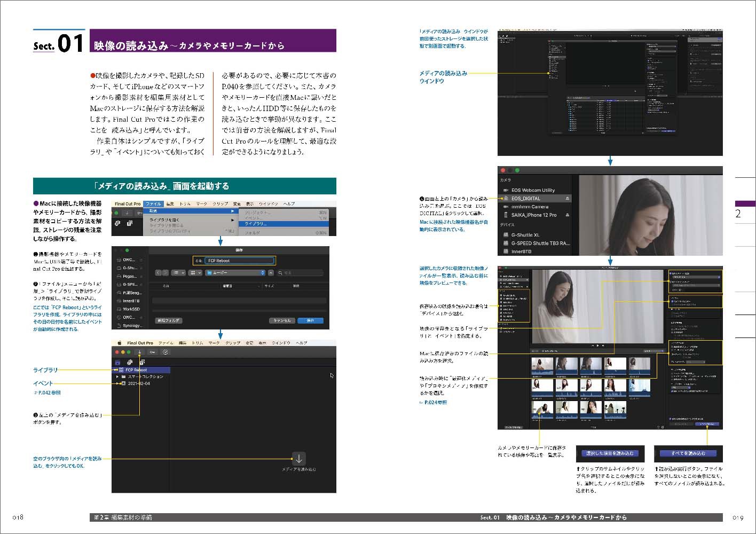Collapse the FCP Reboot library triangle
This screenshot has height=534, width=756.
click(116, 370)
